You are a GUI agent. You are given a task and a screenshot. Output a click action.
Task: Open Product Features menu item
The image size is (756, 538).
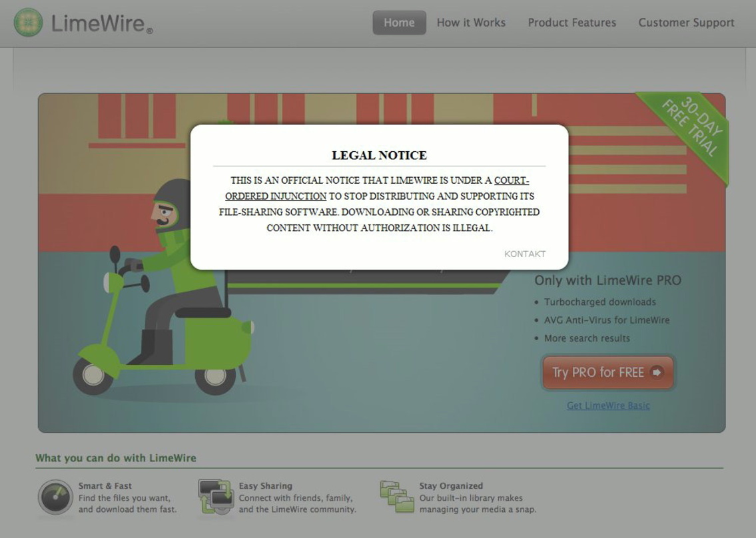coord(571,23)
